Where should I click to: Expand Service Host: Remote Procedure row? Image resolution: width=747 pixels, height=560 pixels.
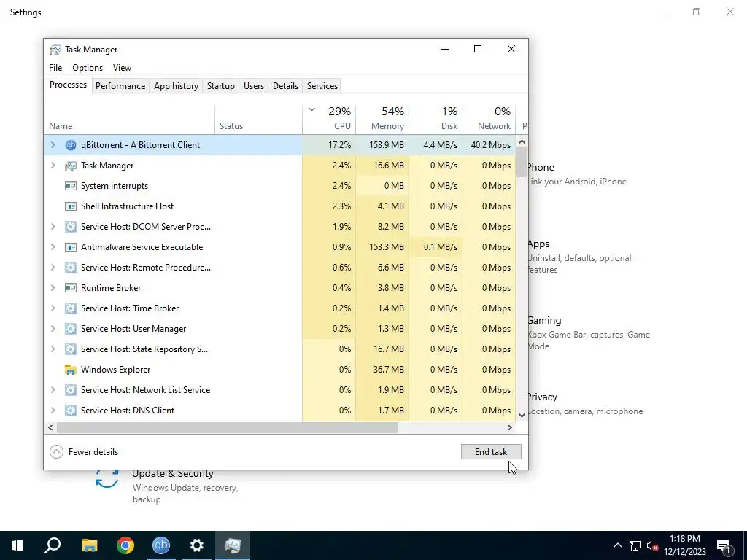point(53,268)
